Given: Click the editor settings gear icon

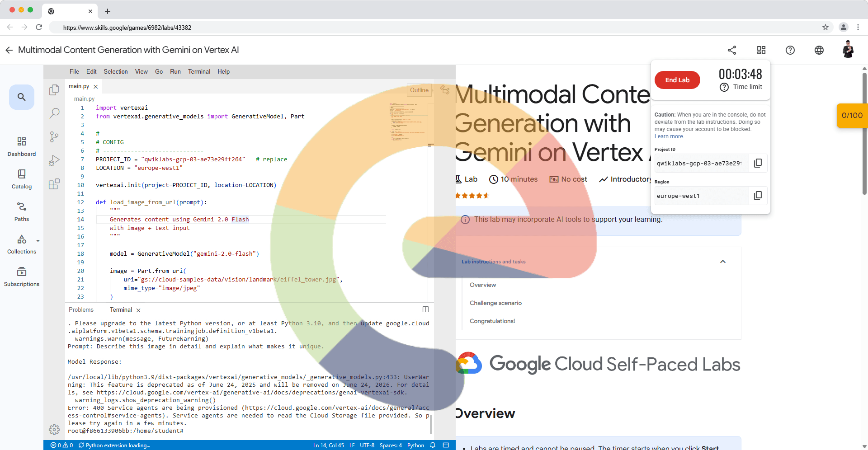Looking at the screenshot, I should pyautogui.click(x=54, y=429).
